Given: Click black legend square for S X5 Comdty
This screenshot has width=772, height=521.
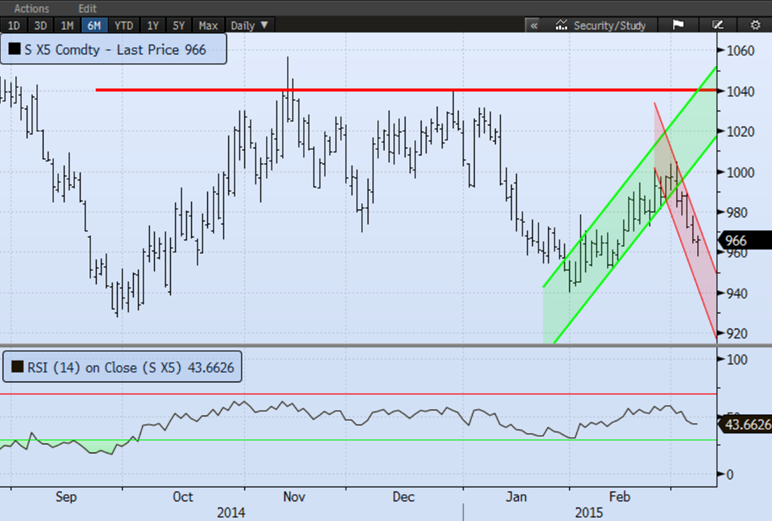Looking at the screenshot, I should pos(14,48).
